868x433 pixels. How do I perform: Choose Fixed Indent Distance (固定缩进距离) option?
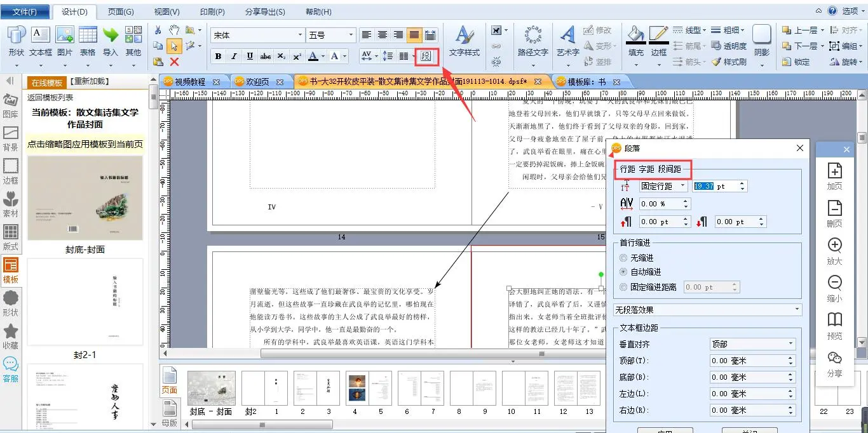tap(623, 287)
